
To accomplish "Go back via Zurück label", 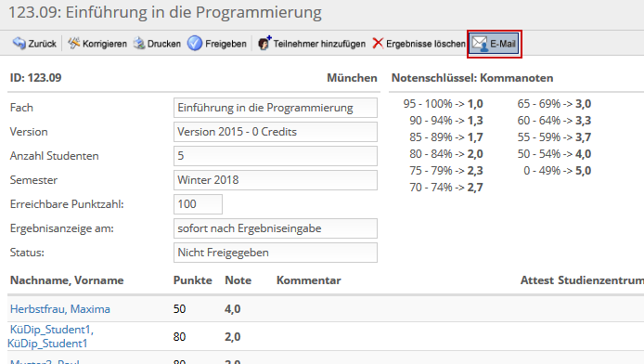I will point(43,44).
